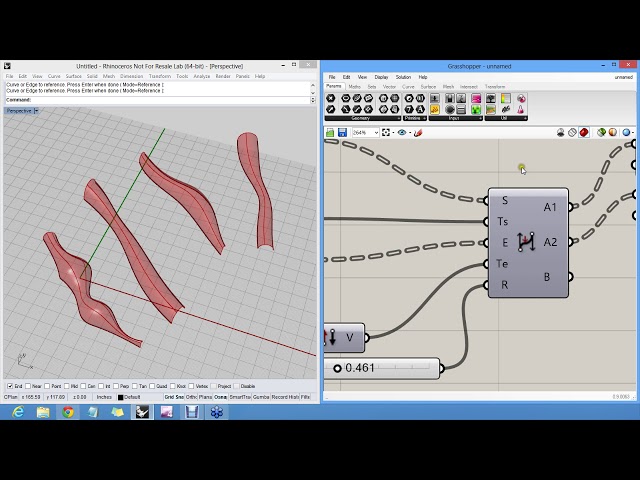Click the orange sphere document preview icon
Screen dimensions: 640x480
613,133
